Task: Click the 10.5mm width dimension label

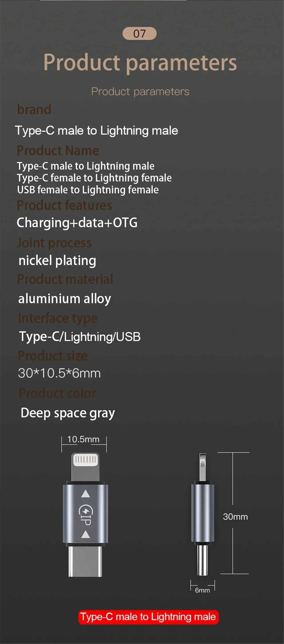Action: 83,439
